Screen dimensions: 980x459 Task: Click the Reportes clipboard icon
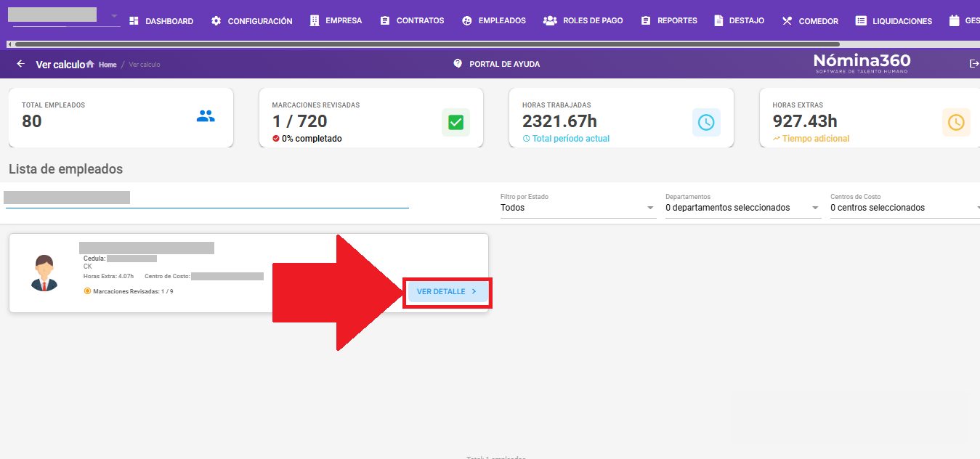click(x=646, y=21)
